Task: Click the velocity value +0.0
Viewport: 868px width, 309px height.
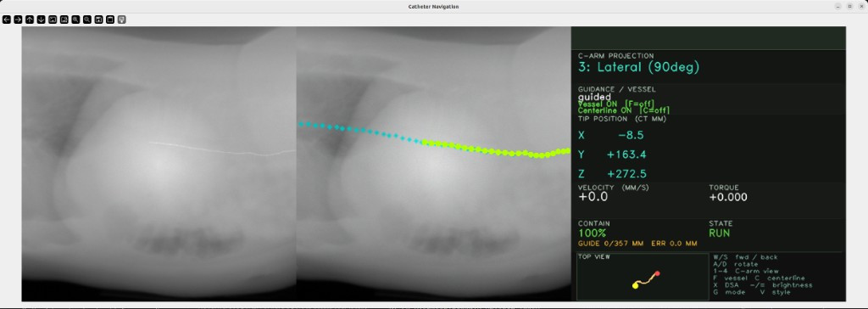Action: [593, 197]
